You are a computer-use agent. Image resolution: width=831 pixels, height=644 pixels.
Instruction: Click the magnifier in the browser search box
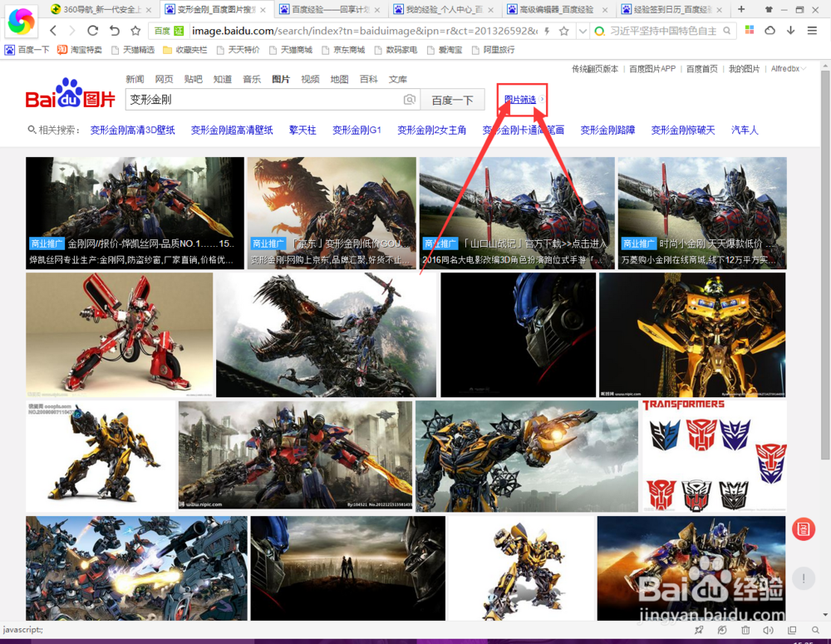coord(727,31)
